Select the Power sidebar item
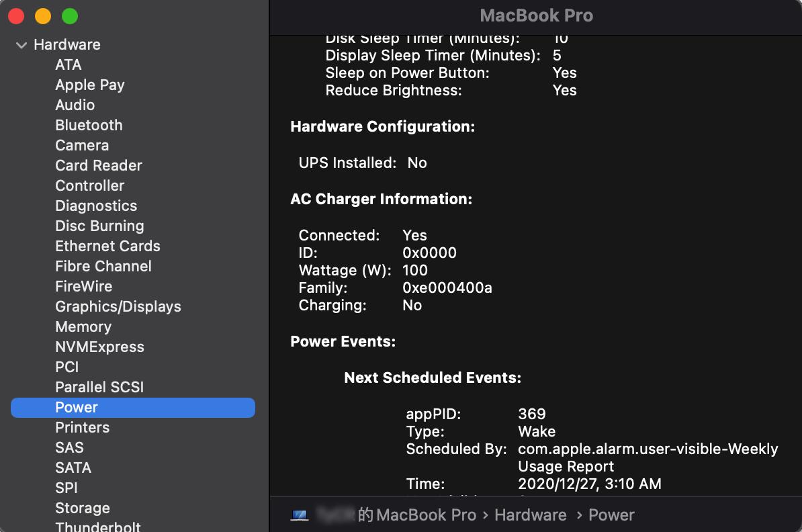This screenshot has height=532, width=802. [77, 408]
